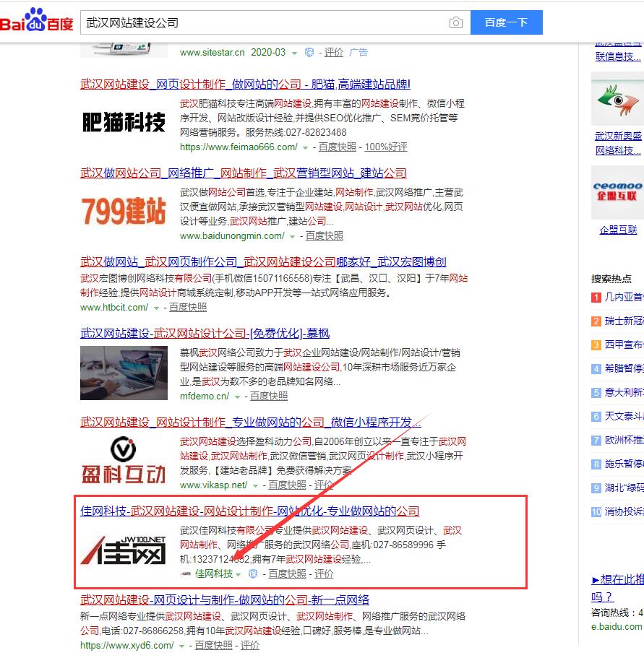Open 新一点网络 result title
Screen dimensions: 644x658
pos(225,600)
